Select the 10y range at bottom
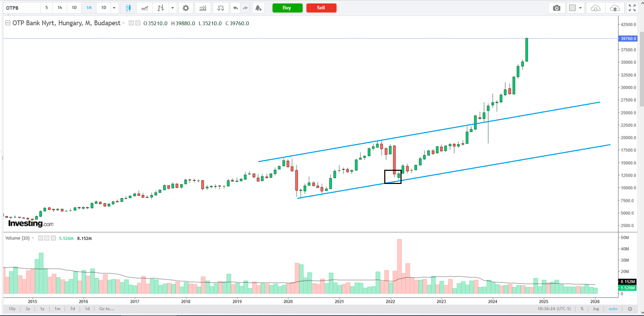Image resolution: width=644 pixels, height=316 pixels. 12,309
